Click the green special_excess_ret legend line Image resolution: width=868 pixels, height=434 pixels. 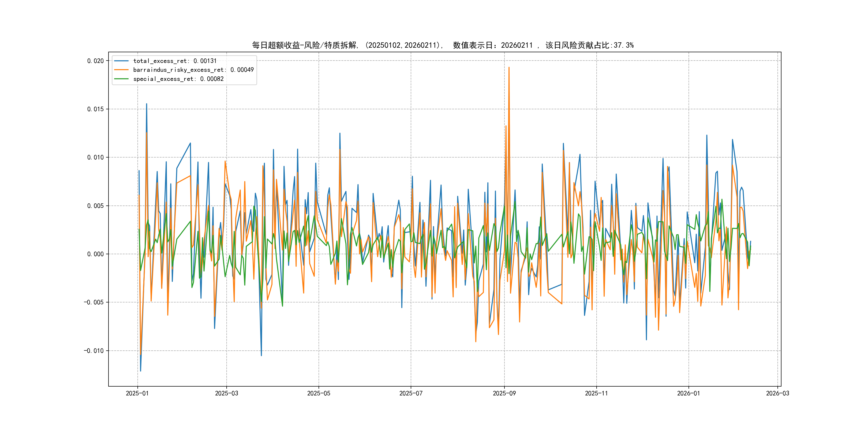(121, 79)
